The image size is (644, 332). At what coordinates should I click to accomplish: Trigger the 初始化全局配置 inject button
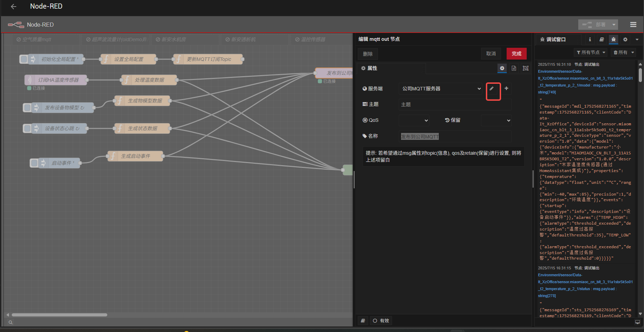click(24, 59)
